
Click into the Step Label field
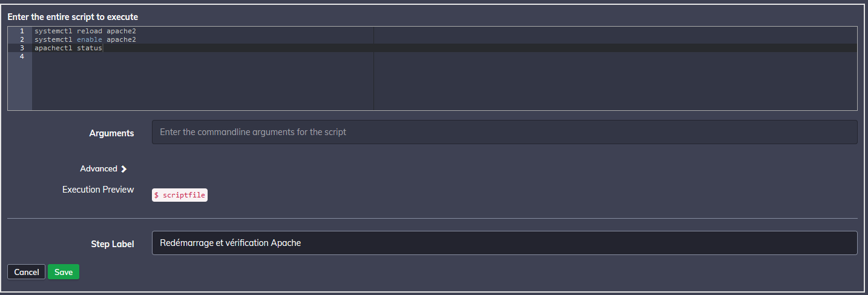504,243
